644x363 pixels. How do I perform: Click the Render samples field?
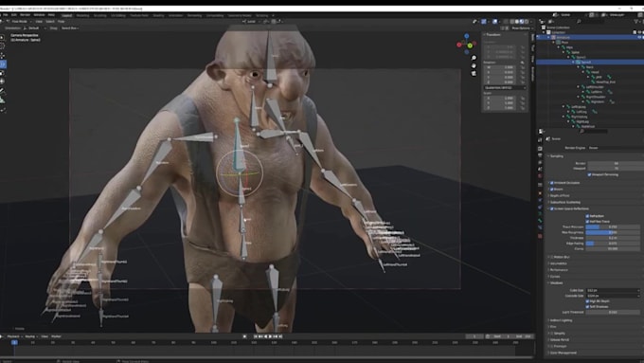(616, 163)
